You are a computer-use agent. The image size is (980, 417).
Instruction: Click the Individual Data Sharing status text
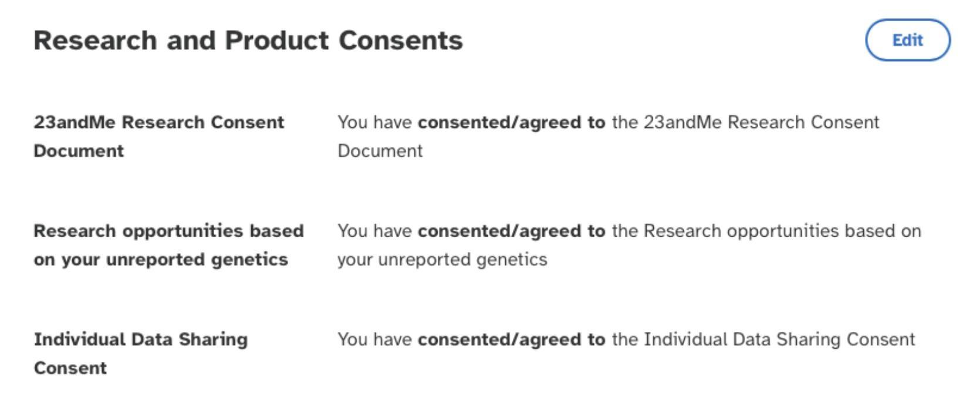click(x=626, y=339)
